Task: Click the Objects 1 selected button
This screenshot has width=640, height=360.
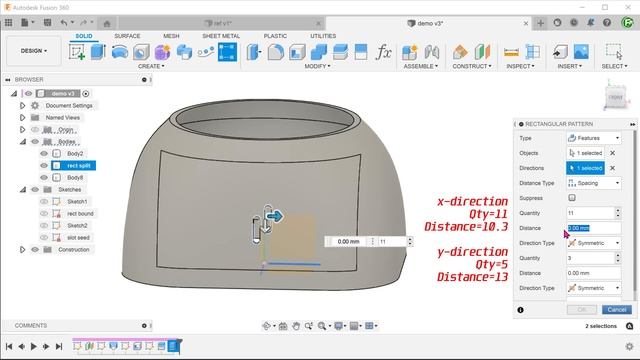Action: point(585,153)
